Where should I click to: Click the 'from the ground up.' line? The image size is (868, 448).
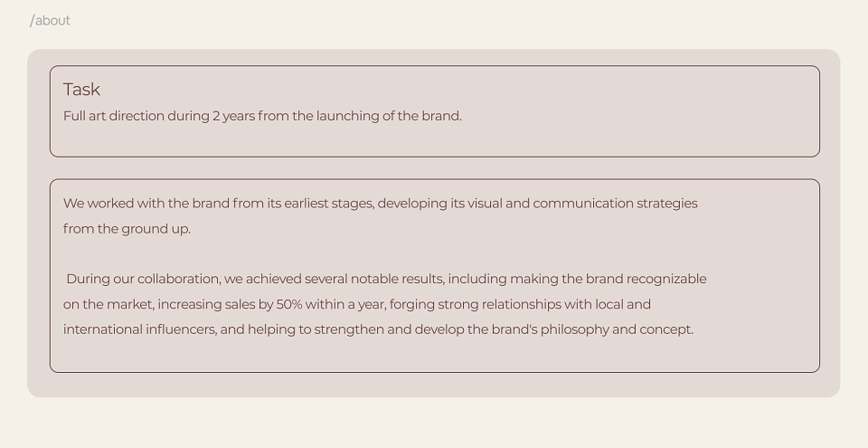pos(127,229)
